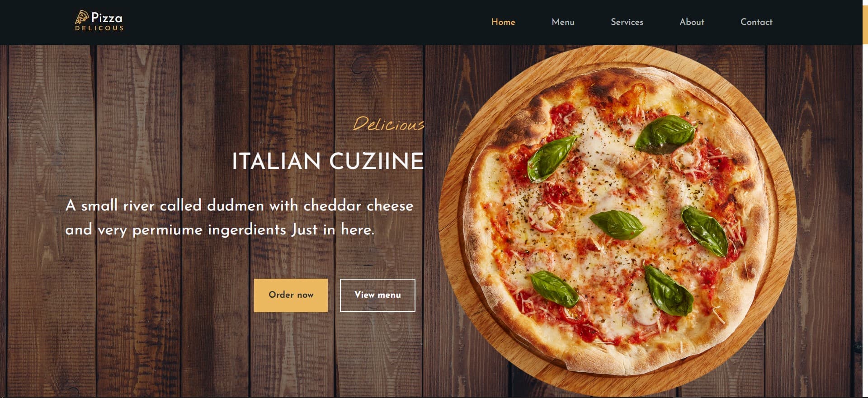The height and width of the screenshot is (398, 868).
Task: Click the pizza hero image
Action: pos(618,221)
